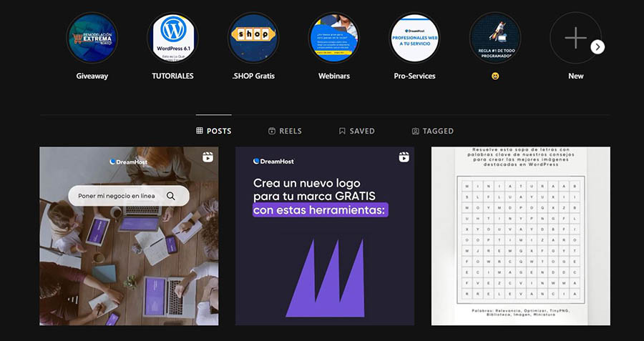Click reel icon on the office desk post

208,157
